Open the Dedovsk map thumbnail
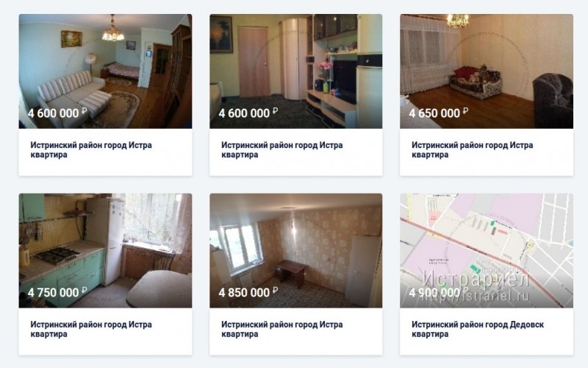This screenshot has width=588, height=368. point(487,250)
